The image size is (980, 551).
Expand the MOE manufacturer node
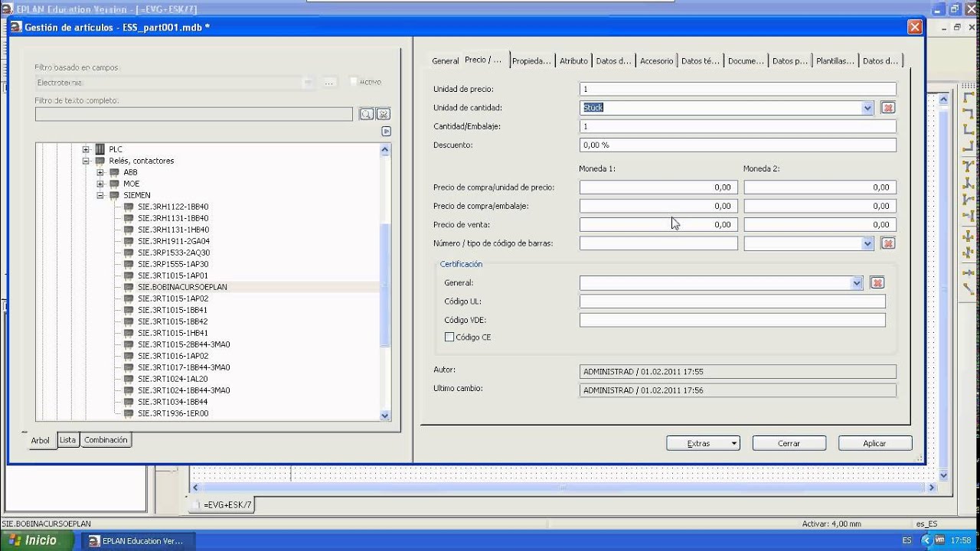click(x=100, y=184)
